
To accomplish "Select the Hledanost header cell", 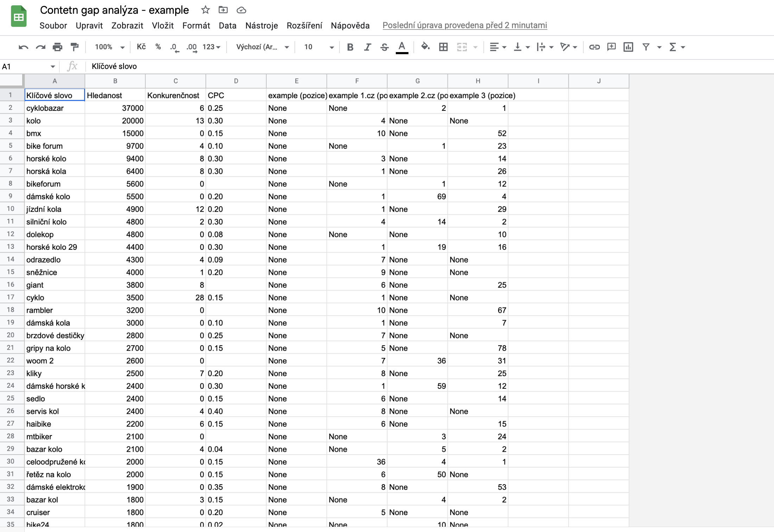I will click(x=115, y=95).
